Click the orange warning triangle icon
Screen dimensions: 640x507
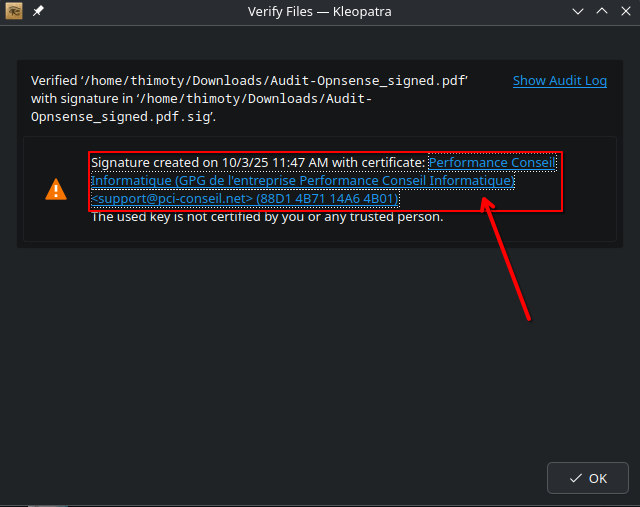[x=56, y=189]
